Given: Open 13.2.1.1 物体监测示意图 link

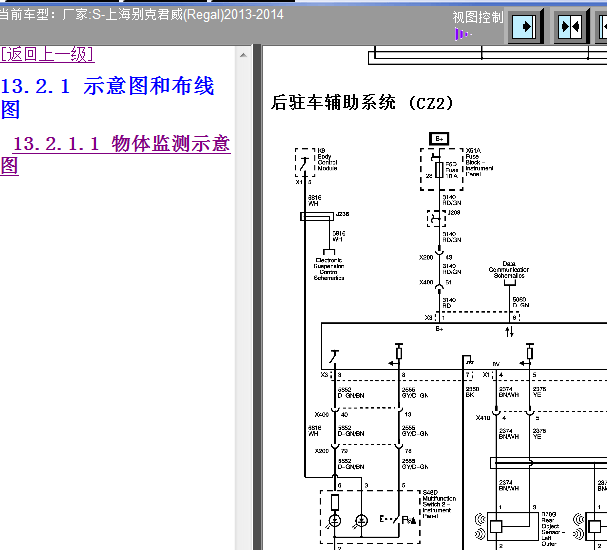Looking at the screenshot, I should click(115, 154).
